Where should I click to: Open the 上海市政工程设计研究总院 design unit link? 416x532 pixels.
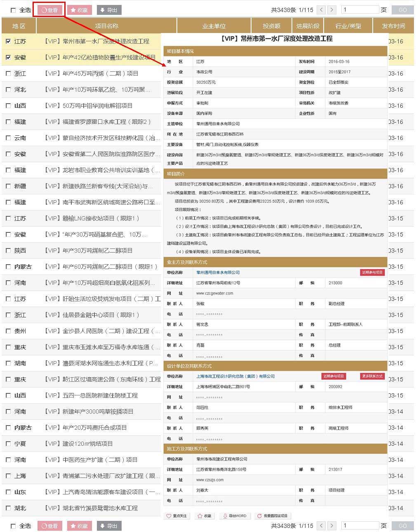pyautogui.click(x=235, y=376)
